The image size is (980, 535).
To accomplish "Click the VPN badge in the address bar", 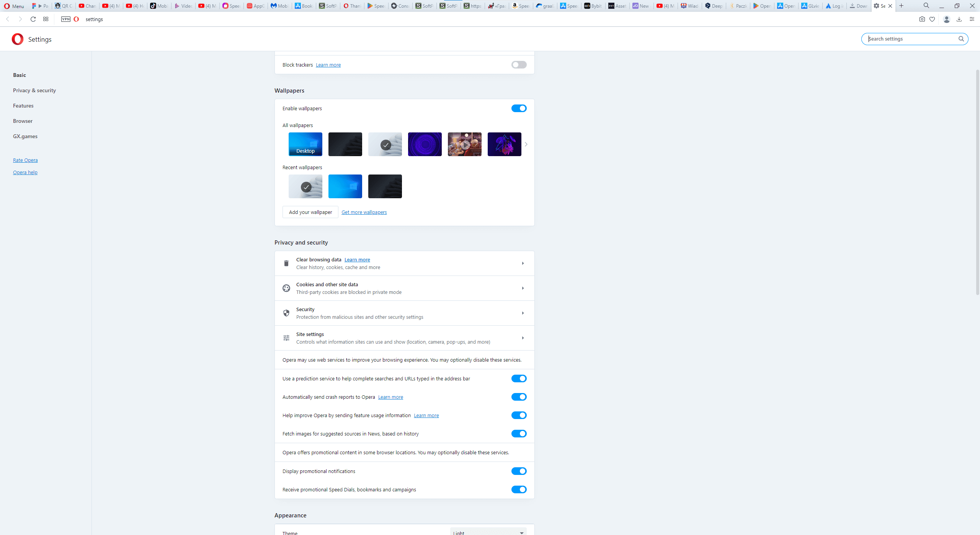I will pos(66,19).
